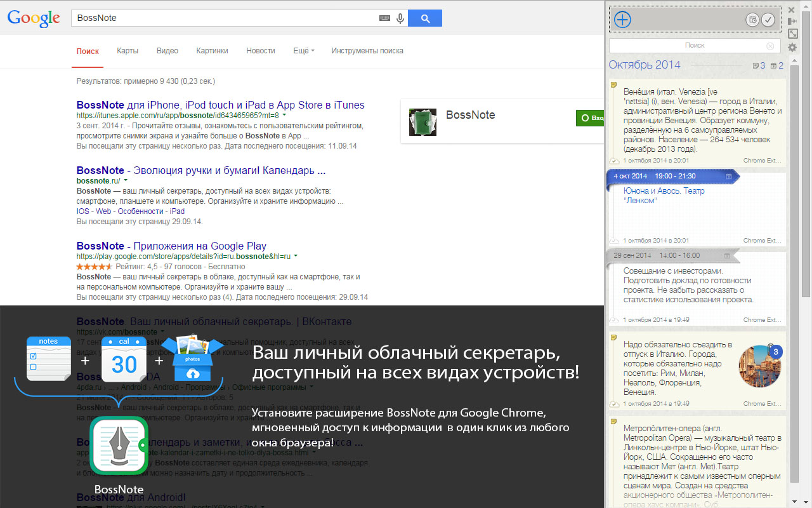Open BossNote settings gear
Viewport: 812px width, 508px height.
(792, 48)
